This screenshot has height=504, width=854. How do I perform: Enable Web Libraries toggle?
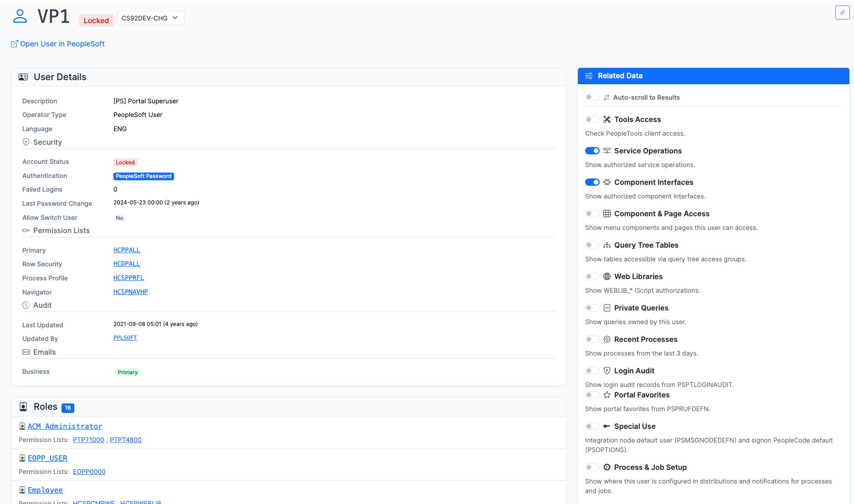pos(592,276)
